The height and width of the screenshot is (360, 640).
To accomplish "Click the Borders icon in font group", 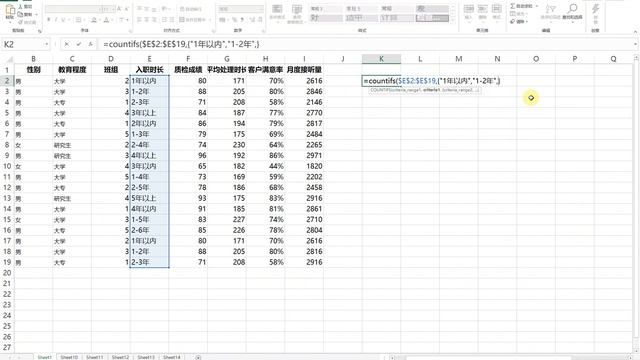I will coord(78,20).
